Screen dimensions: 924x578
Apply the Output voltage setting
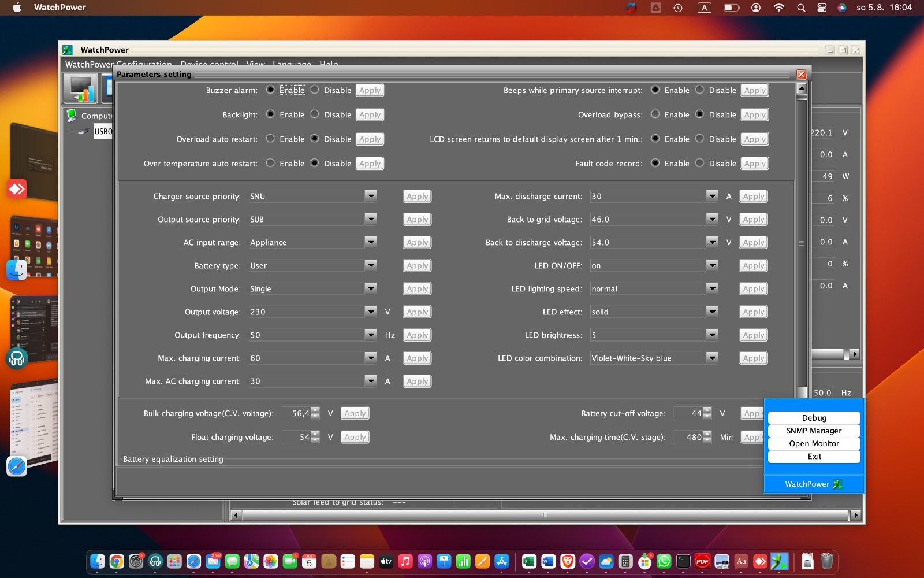(417, 312)
